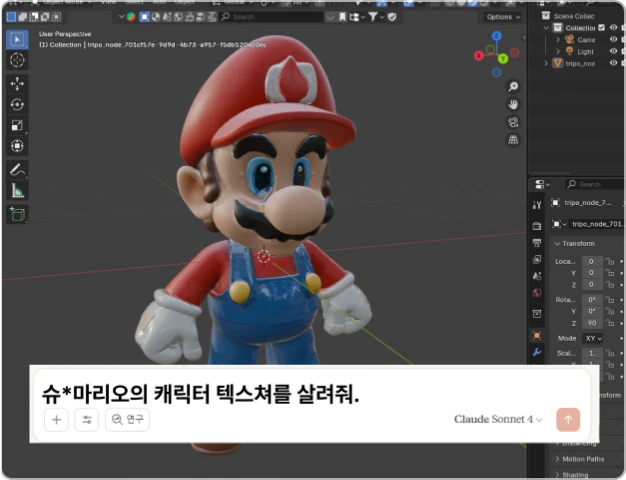Click the Scale X value field
The width and height of the screenshot is (626, 480).
coord(592,353)
